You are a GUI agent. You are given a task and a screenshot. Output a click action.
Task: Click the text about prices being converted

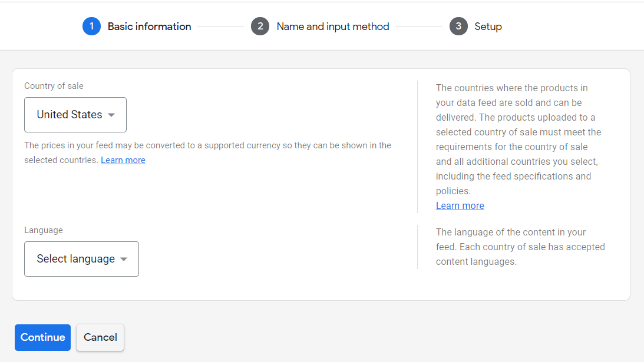tap(207, 152)
